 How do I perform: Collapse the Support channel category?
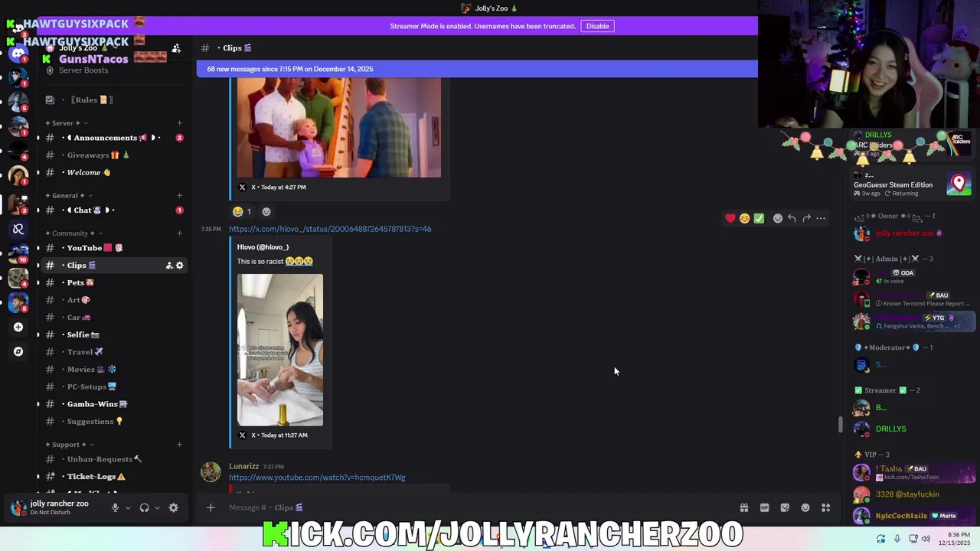tap(69, 444)
